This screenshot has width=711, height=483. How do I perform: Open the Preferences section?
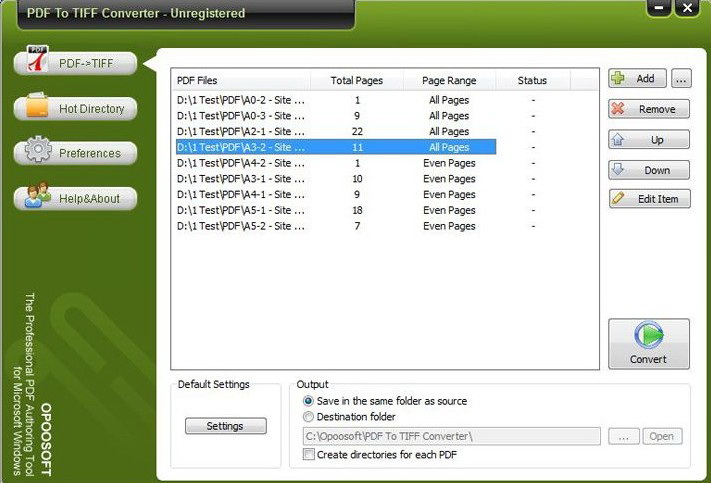coord(75,153)
